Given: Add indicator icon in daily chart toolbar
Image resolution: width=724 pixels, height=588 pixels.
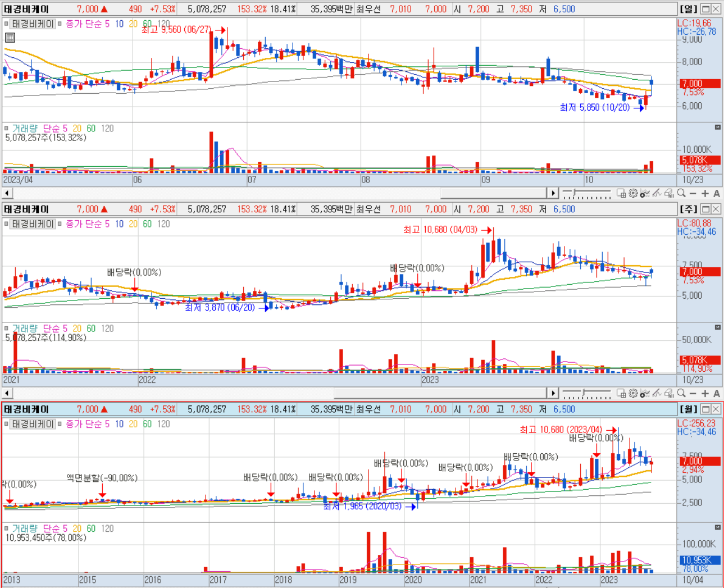Looking at the screenshot, I should click(x=645, y=193).
